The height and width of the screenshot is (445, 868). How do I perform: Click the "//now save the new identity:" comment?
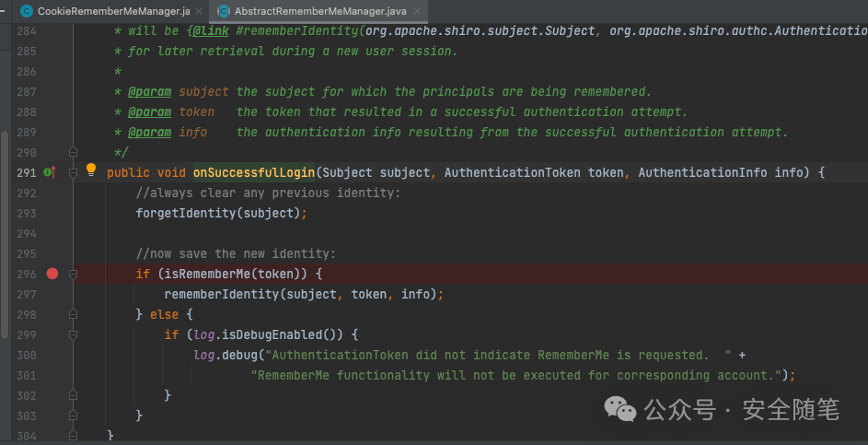(236, 253)
